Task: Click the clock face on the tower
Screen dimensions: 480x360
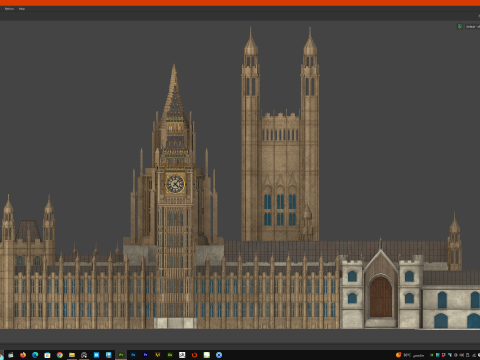Action: [175, 184]
